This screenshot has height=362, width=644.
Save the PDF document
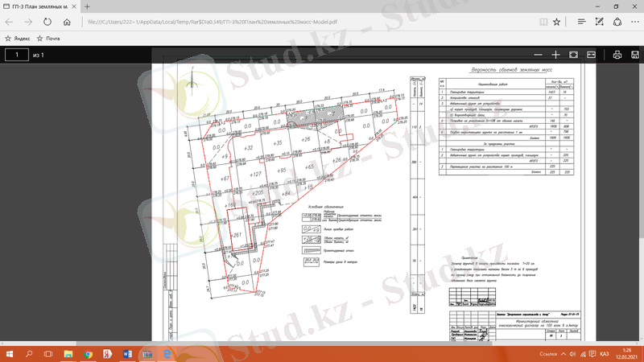[634, 55]
